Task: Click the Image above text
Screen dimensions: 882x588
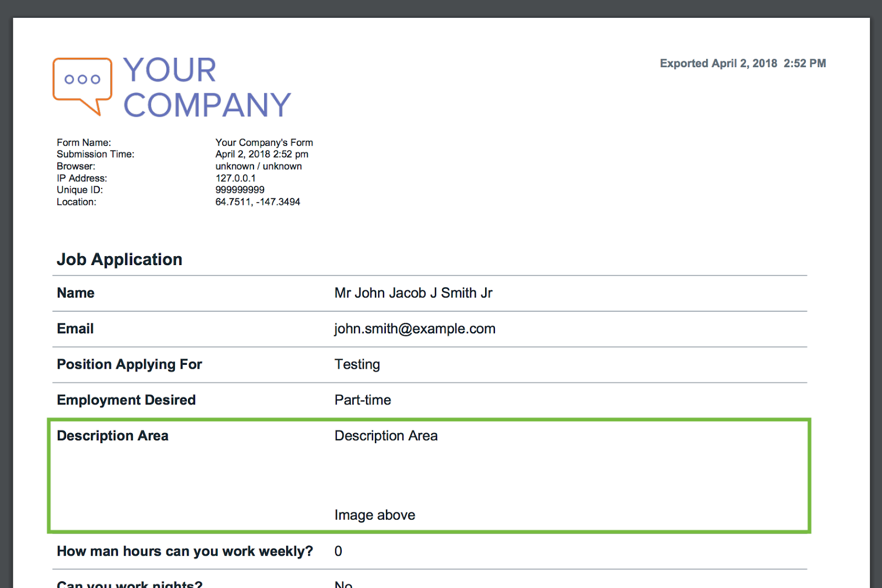Action: (x=375, y=515)
